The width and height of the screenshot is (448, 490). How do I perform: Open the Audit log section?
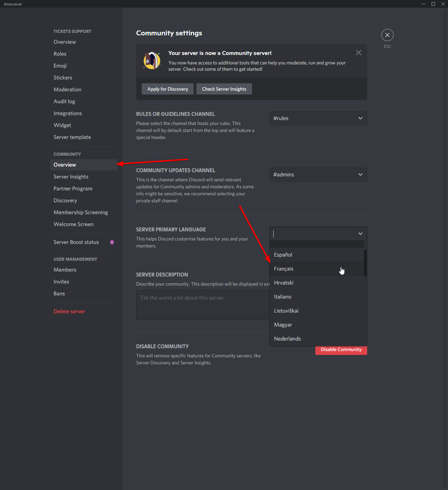tap(64, 101)
